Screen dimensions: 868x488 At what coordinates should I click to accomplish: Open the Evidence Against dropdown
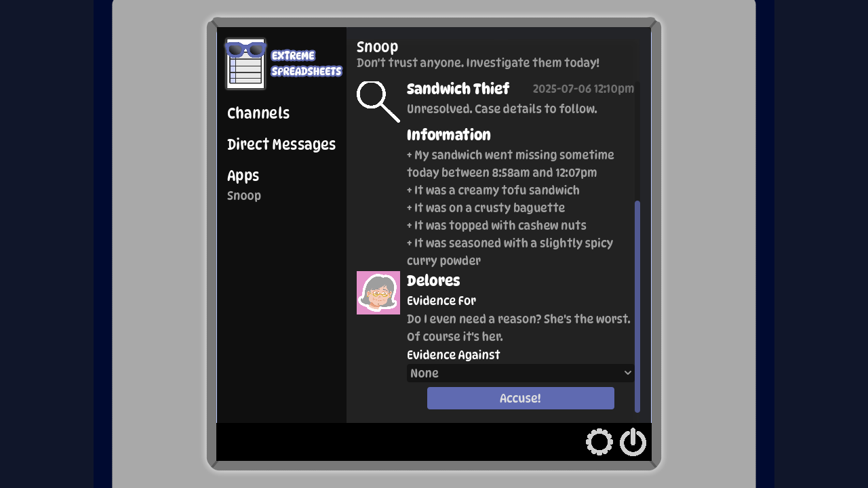tap(520, 373)
